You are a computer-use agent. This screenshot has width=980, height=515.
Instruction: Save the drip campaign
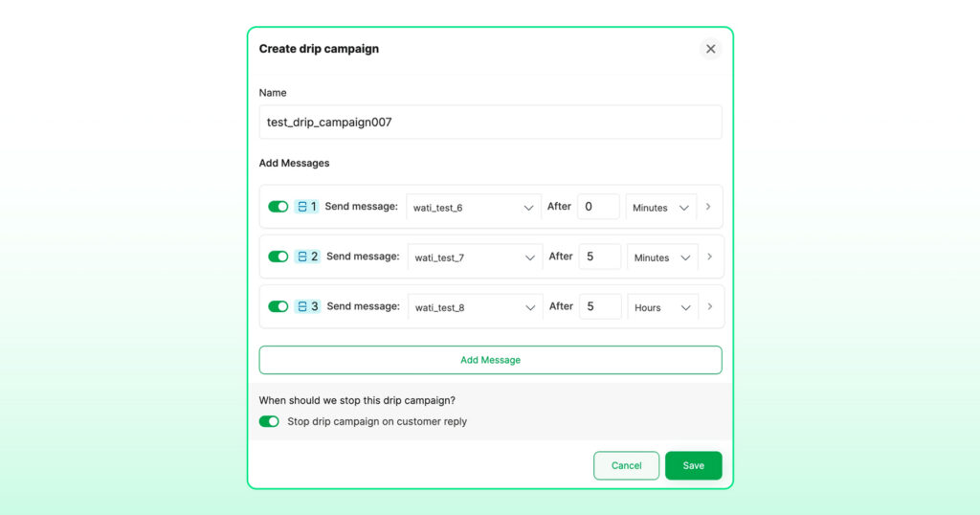[x=694, y=465]
